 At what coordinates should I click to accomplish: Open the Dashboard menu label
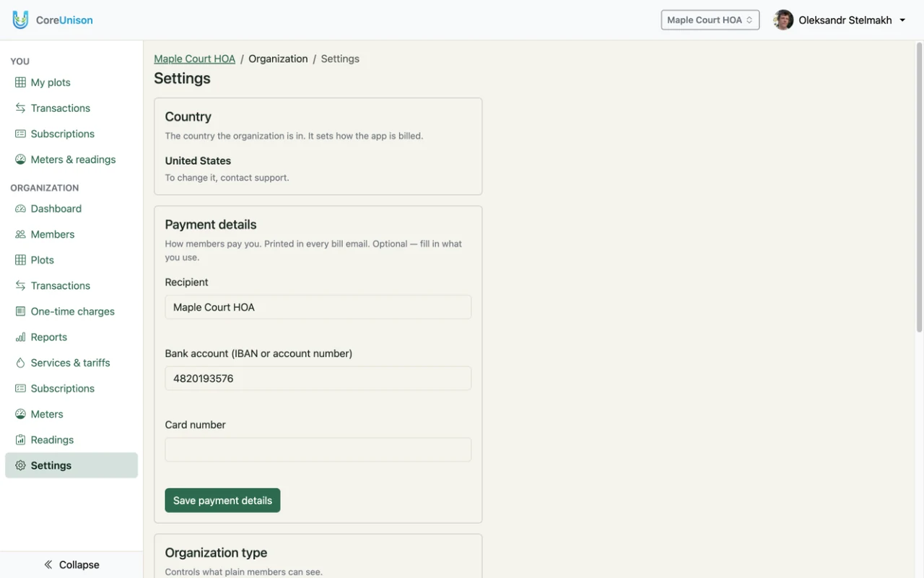[x=56, y=209]
